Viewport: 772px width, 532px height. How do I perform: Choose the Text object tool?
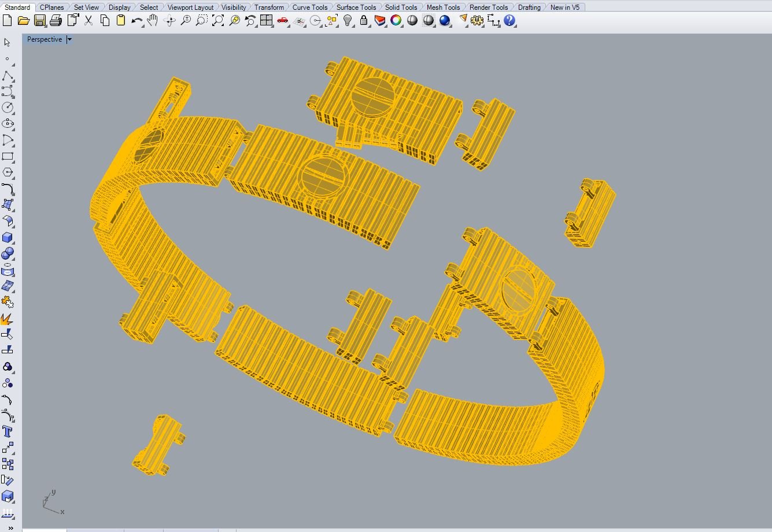click(8, 431)
